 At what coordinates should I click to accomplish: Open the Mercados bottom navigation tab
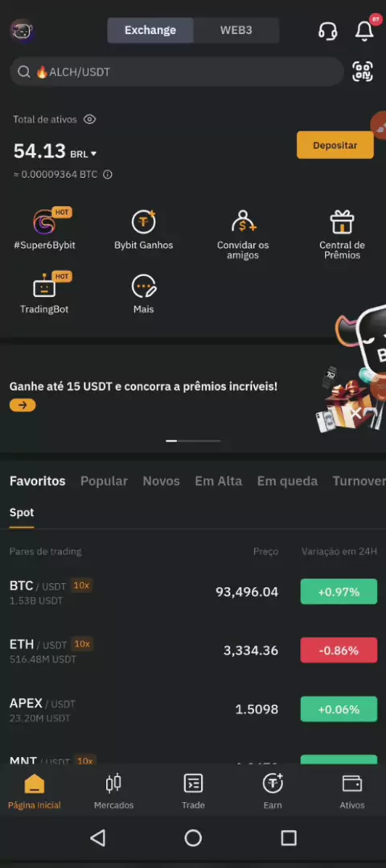[114, 792]
